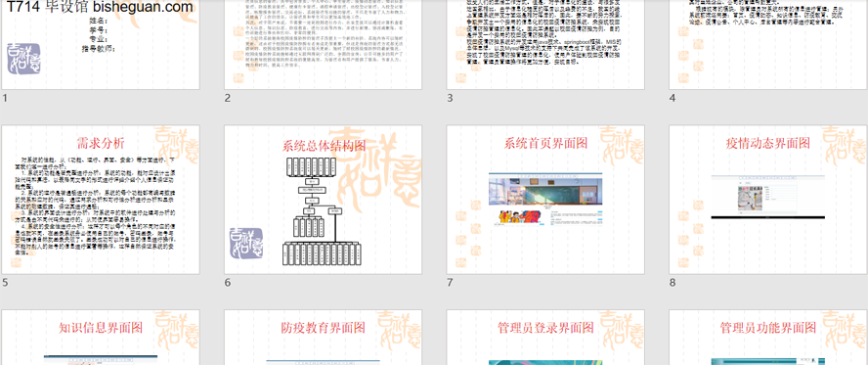Click the 系统首页界面图 title text

pyautogui.click(x=545, y=143)
